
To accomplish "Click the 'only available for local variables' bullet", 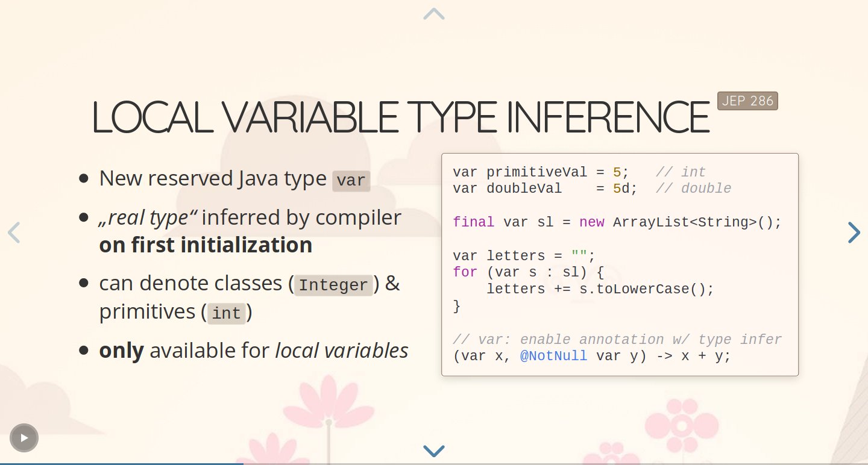I will click(254, 351).
